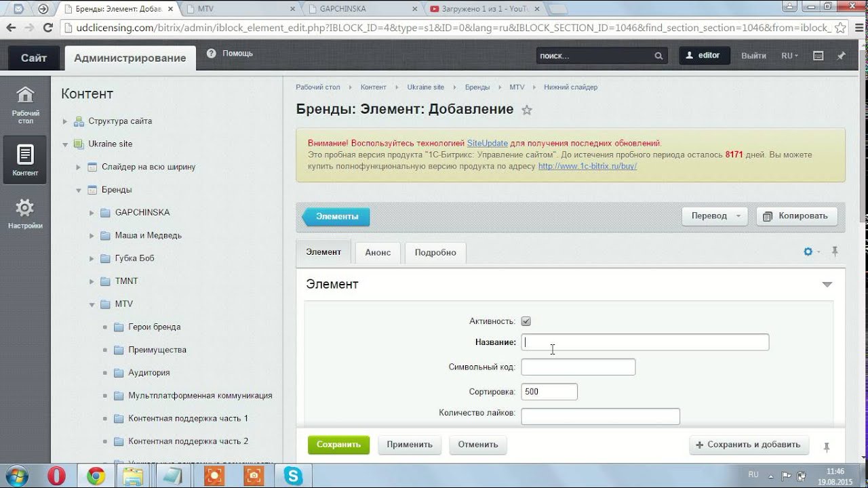This screenshot has height=488, width=868.
Task: Expand the Губка Боб folder
Action: coord(92,258)
